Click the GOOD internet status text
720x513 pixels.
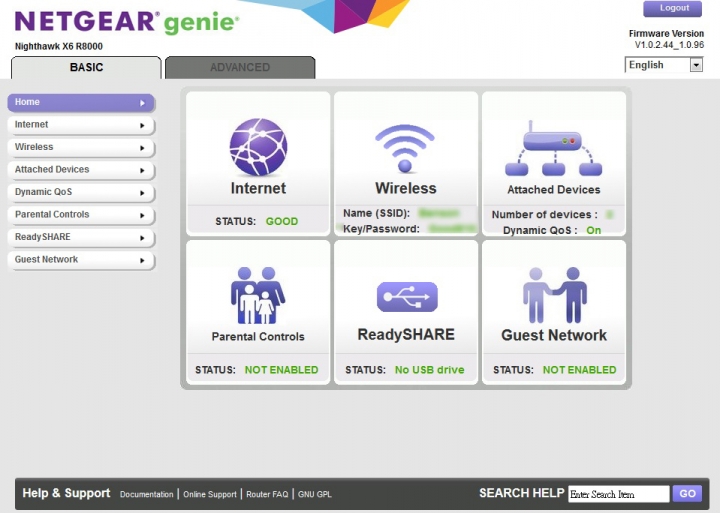coord(282,221)
